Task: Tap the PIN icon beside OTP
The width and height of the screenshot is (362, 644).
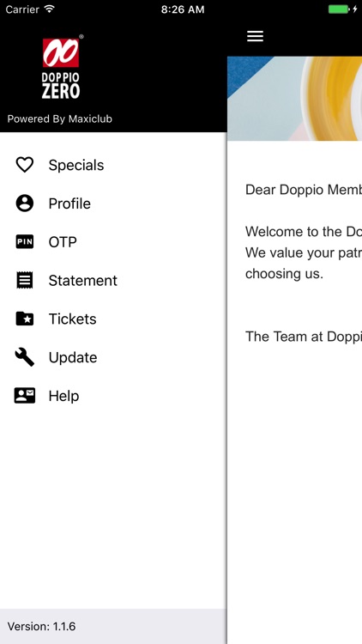Action: click(25, 242)
